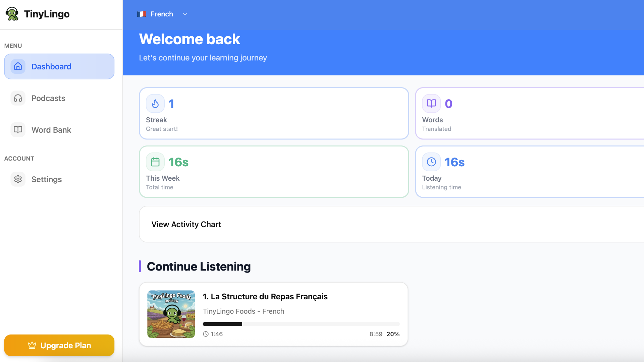
Task: Click the Words Translated book icon
Action: click(x=431, y=103)
